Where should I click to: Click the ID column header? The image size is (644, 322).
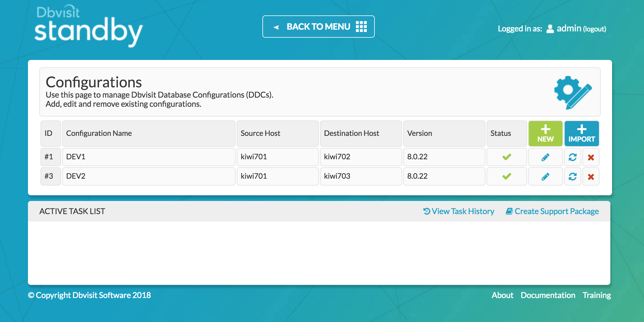51,133
